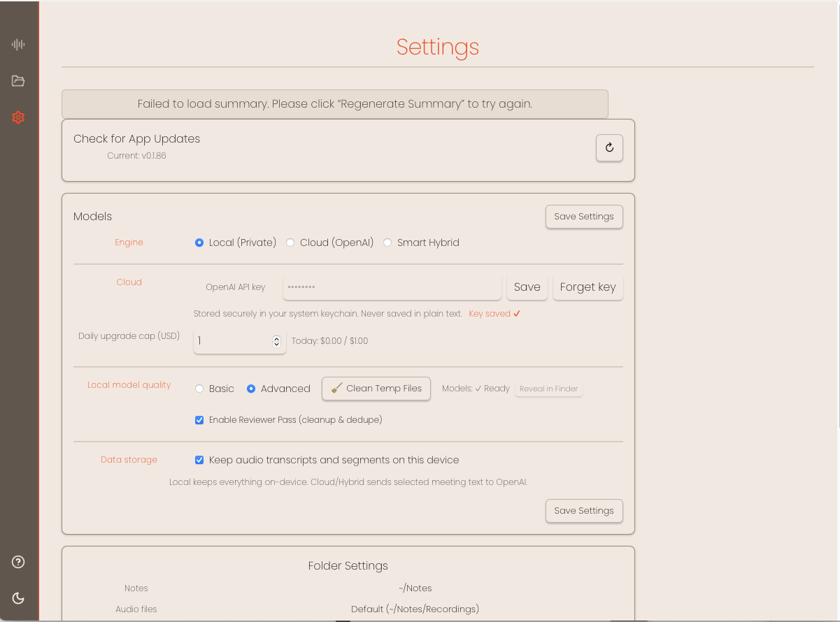Switch engine to Smart Hybrid
The image size is (840, 622).
click(x=388, y=242)
